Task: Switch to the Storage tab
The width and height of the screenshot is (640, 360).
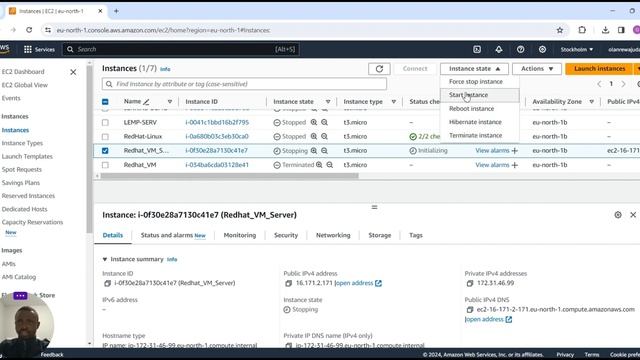Action: point(380,235)
